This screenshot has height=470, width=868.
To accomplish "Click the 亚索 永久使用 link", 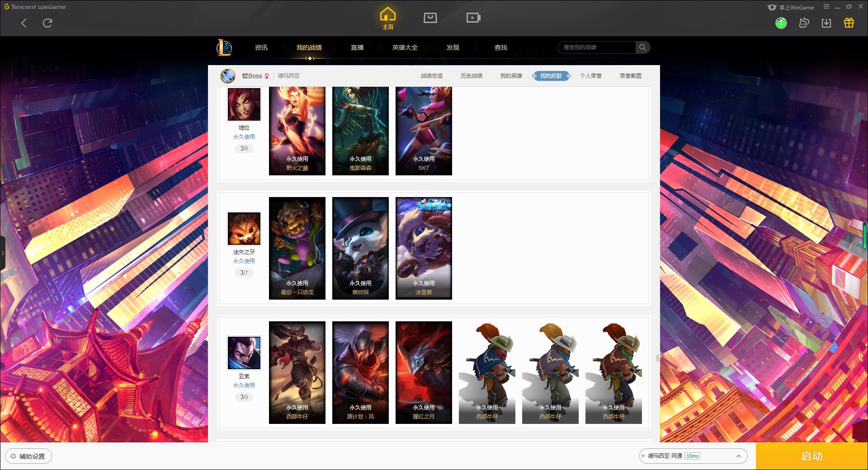I will (244, 385).
